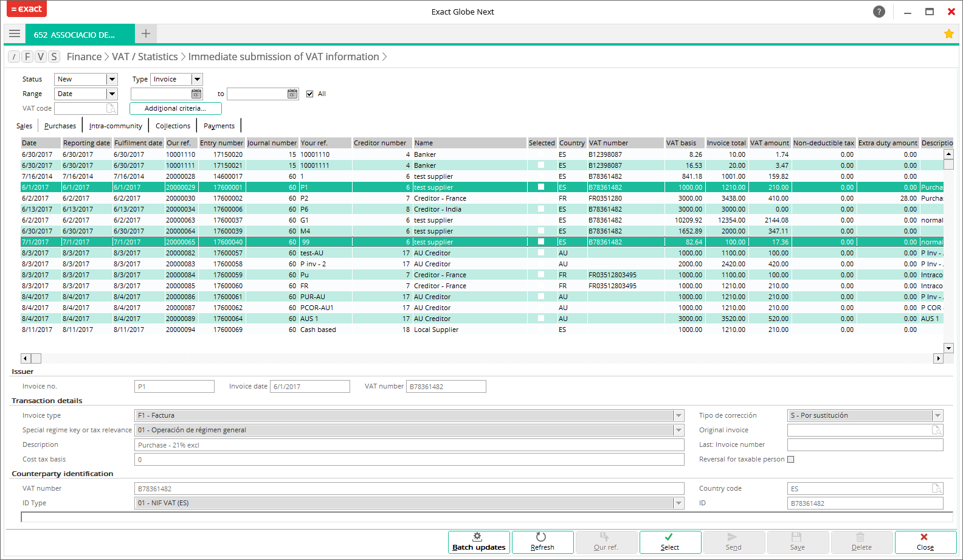
Task: Sort by VAT basis column header
Action: (x=684, y=143)
